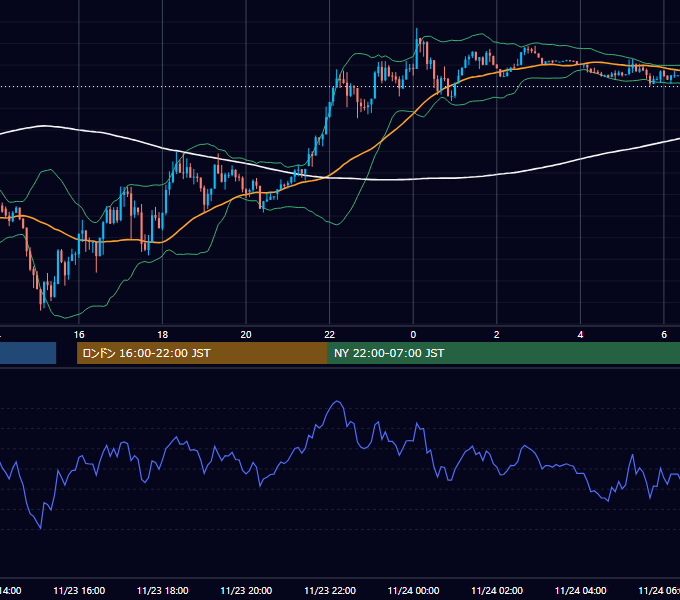This screenshot has height=600, width=680.
Task: Click the "4" hour label on price chart axis
Action: (x=580, y=335)
